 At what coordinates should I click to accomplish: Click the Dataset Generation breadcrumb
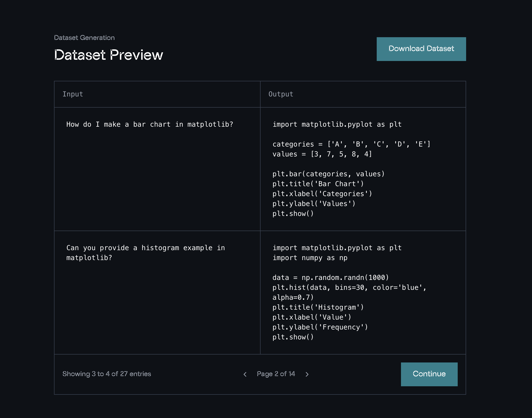tap(84, 38)
